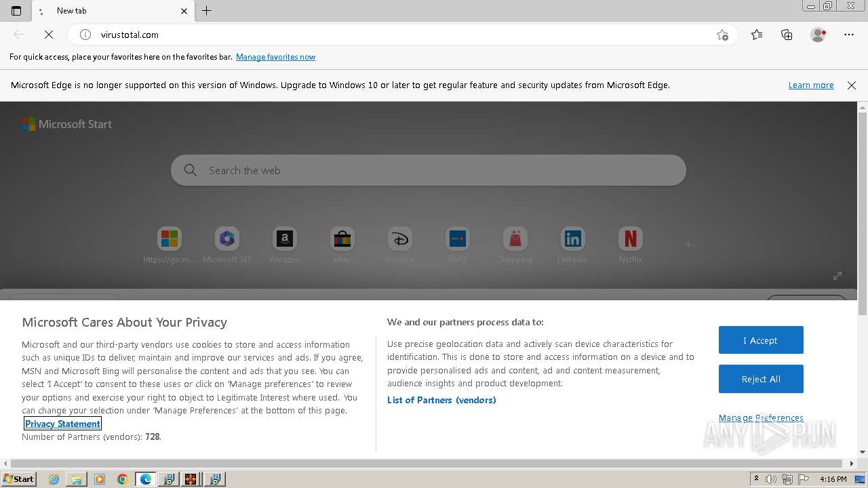Open Action Center flag icon
Screen dimensions: 868x488
(803, 479)
